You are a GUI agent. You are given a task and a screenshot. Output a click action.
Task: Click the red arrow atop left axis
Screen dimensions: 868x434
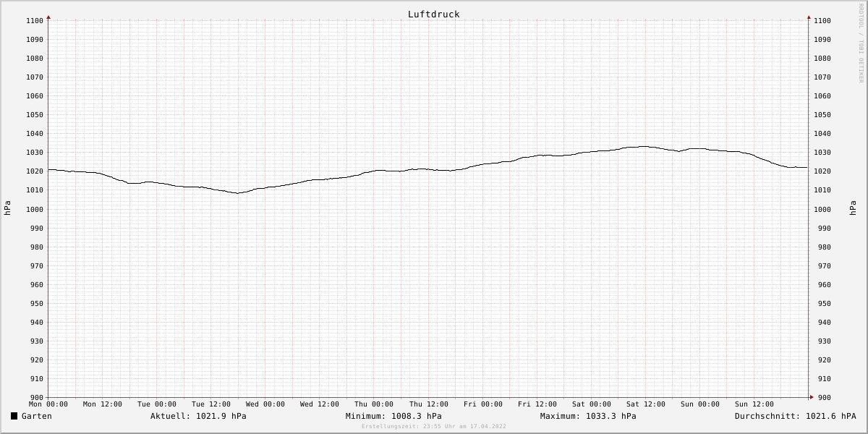point(48,17)
